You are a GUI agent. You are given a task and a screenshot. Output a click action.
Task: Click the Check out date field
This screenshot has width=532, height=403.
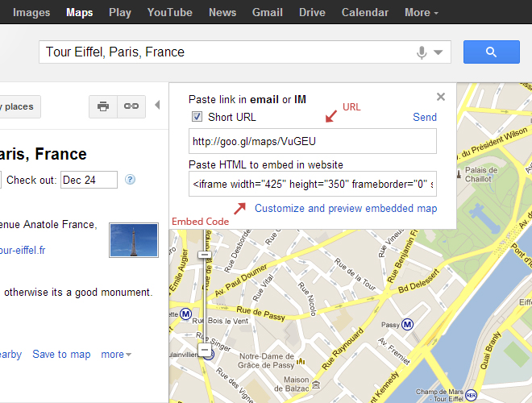(x=89, y=180)
